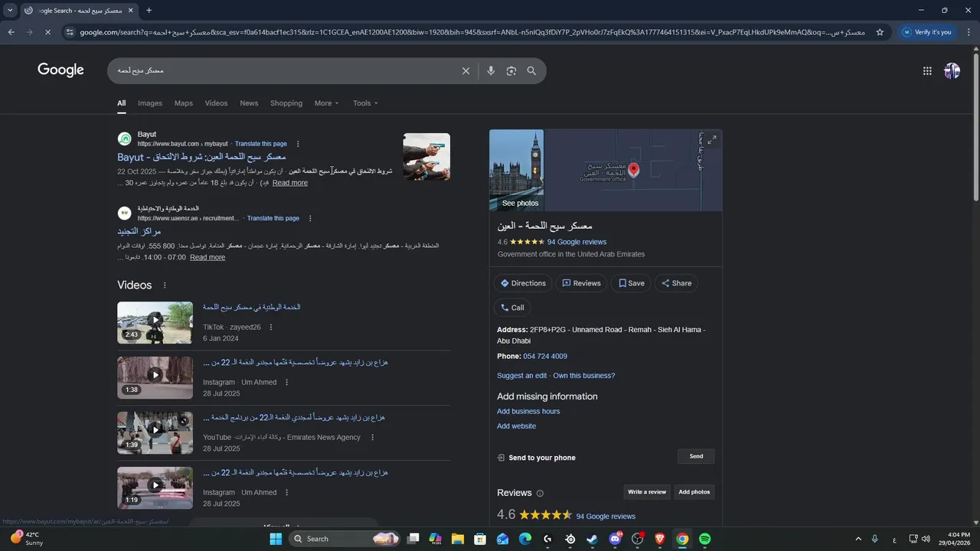Open options for the TikTok zayeed26 video
The height and width of the screenshot is (551, 980).
(x=270, y=328)
